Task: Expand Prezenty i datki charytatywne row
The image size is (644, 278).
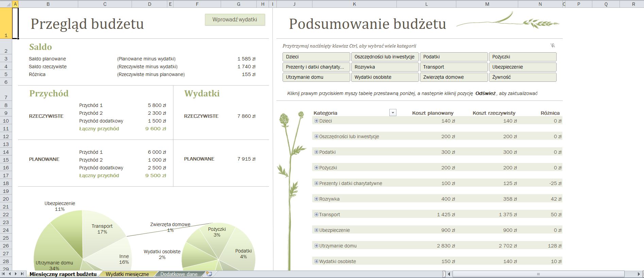Action: (316, 183)
